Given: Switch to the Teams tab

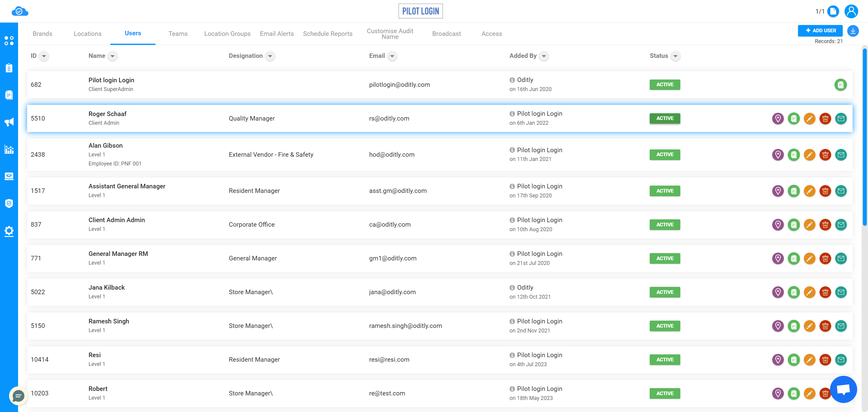Looking at the screenshot, I should [x=178, y=33].
